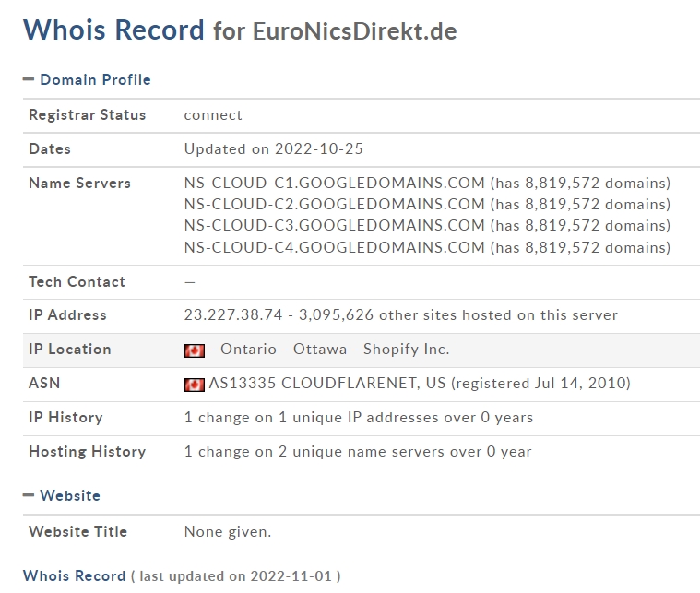Open the Whois Record heading link
Screen dimensions: 700x593
tap(74, 576)
